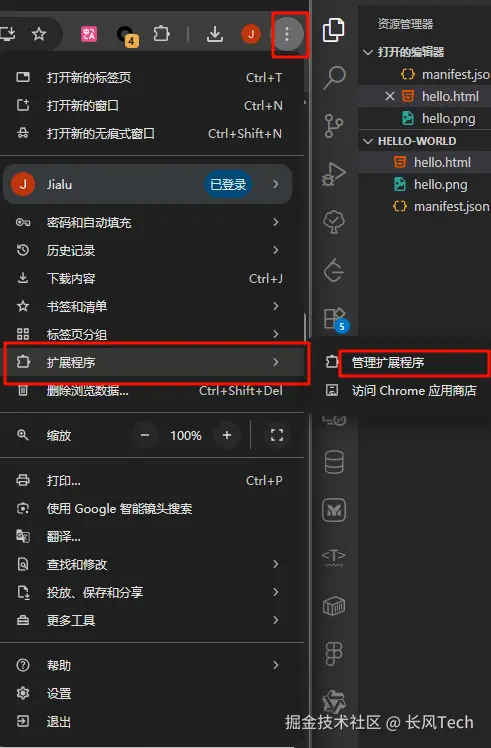The height and width of the screenshot is (748, 491).
Task: Open the arrow-circle icon below the tree icon
Action: coord(334,270)
